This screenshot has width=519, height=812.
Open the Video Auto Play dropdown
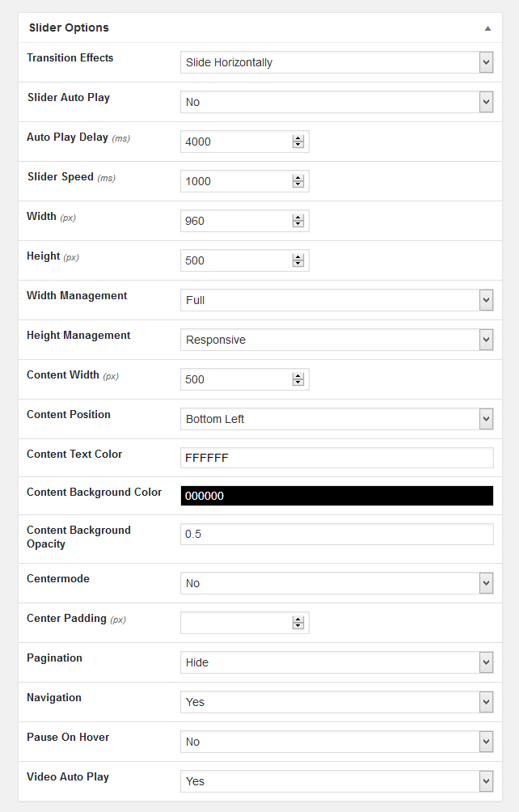(336, 781)
